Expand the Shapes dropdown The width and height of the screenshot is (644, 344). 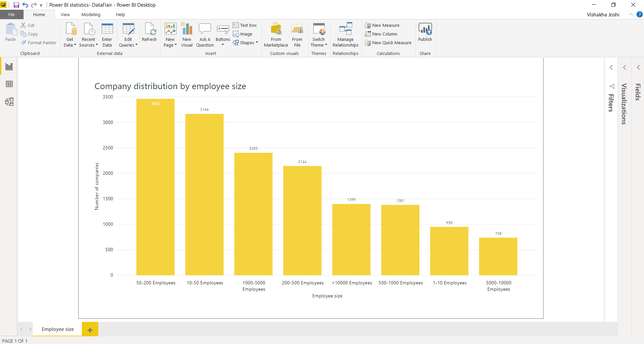coord(246,43)
